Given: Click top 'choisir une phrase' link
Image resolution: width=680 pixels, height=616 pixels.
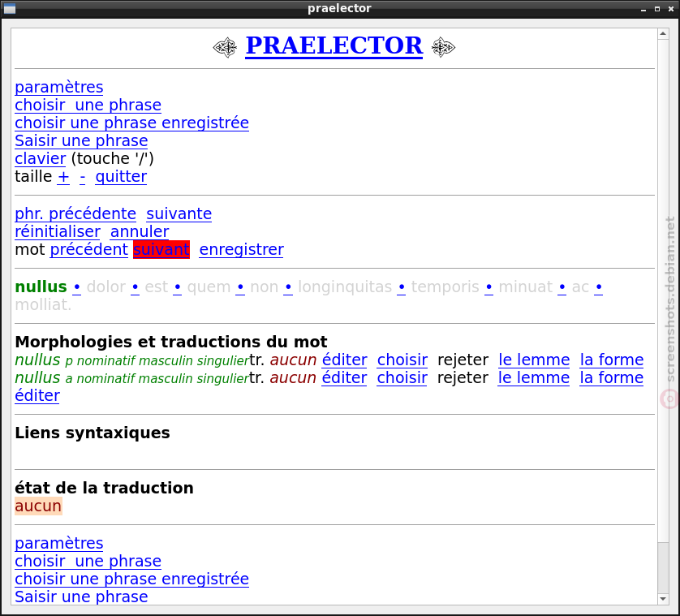Looking at the screenshot, I should pyautogui.click(x=88, y=105).
